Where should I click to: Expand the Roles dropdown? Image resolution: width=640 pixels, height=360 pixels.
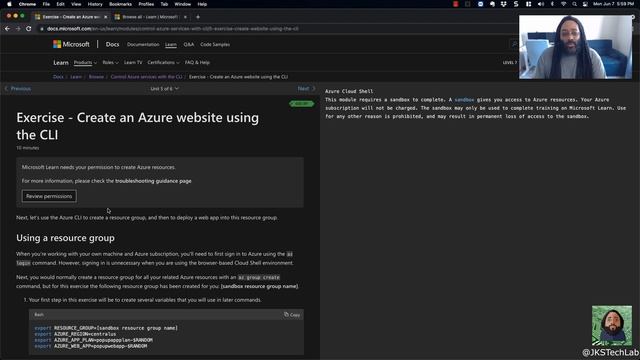pos(110,62)
